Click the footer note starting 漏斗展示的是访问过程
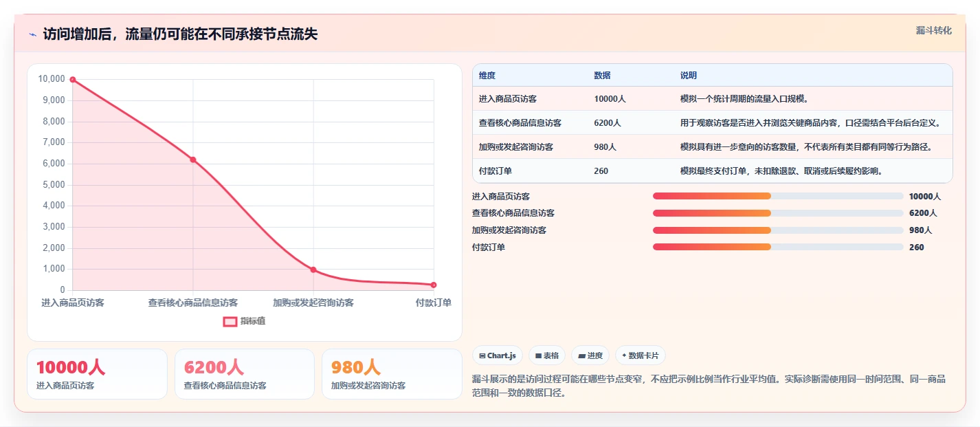 coord(709,386)
